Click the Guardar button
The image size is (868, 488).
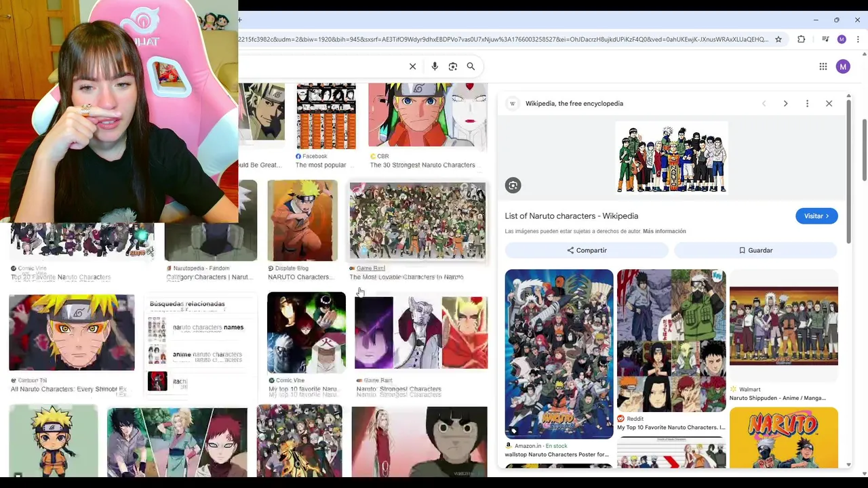tap(755, 250)
